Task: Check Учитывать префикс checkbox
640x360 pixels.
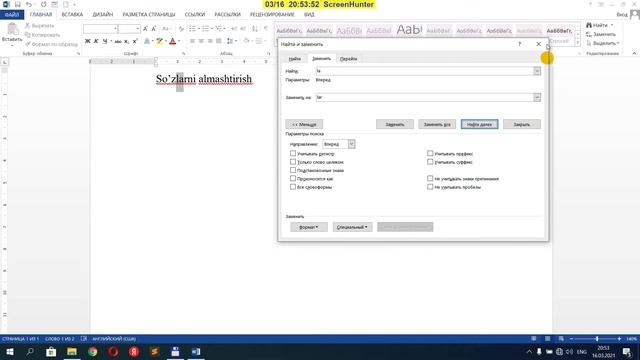Action: 430,153
